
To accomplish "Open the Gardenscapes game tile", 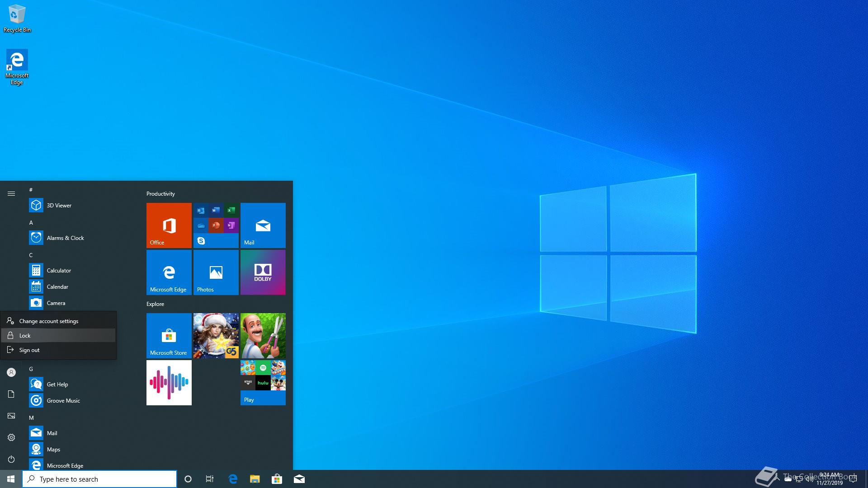I will (263, 335).
